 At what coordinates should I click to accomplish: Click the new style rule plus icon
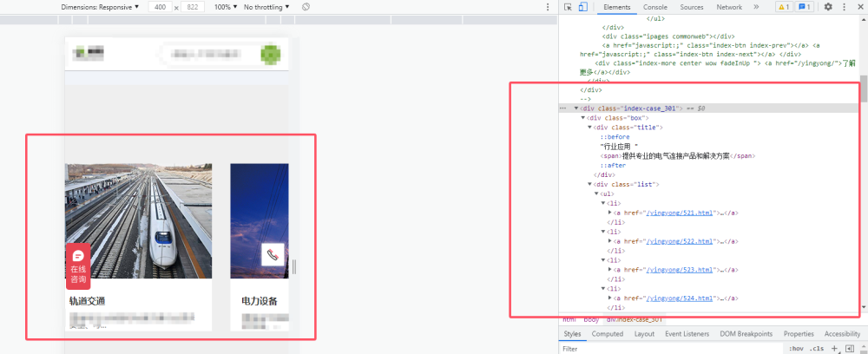[x=834, y=349]
